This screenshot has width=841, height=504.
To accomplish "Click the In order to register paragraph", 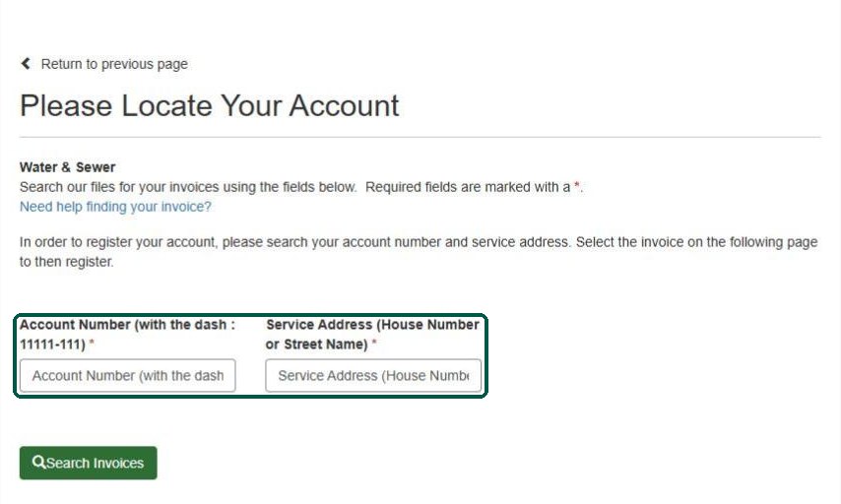I will (x=419, y=252).
